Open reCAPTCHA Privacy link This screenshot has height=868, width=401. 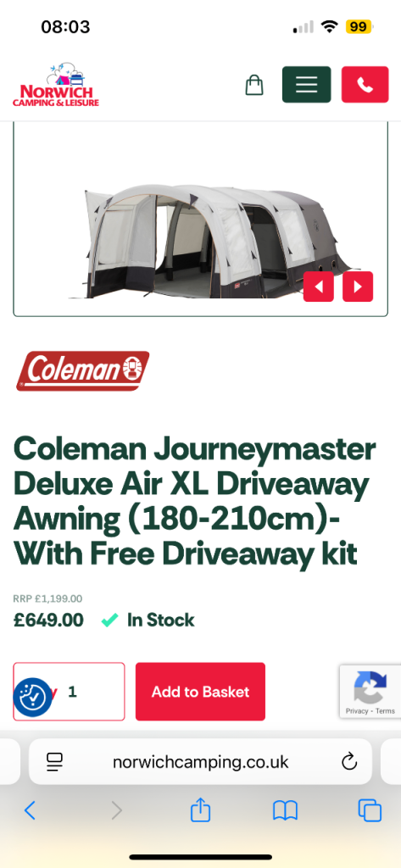pyautogui.click(x=357, y=711)
